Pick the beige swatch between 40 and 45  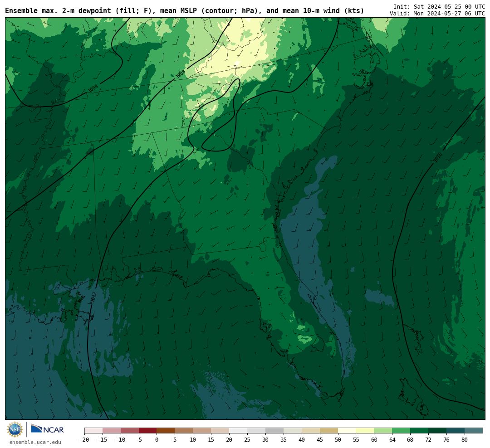coord(311,431)
